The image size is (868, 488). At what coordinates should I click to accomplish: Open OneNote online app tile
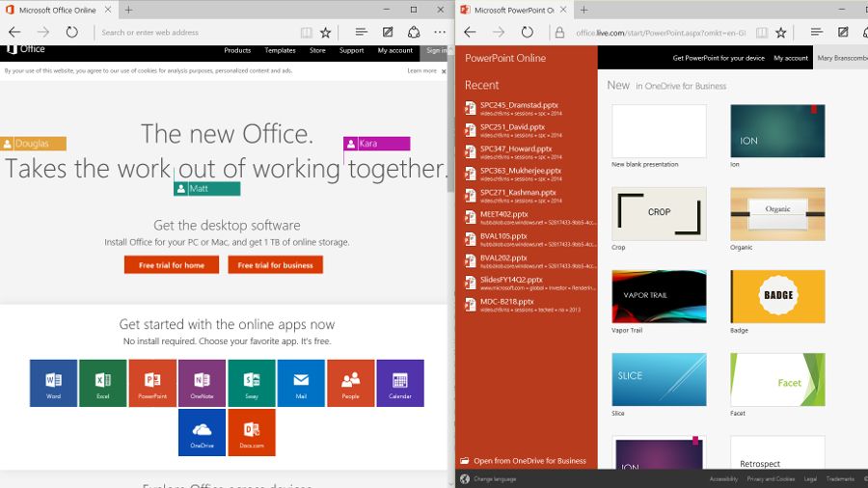203,383
